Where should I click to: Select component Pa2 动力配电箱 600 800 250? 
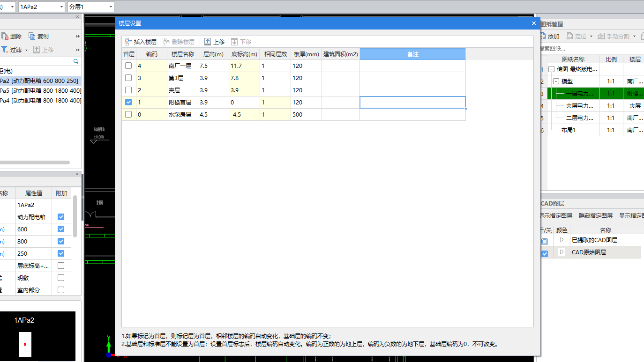(41, 81)
